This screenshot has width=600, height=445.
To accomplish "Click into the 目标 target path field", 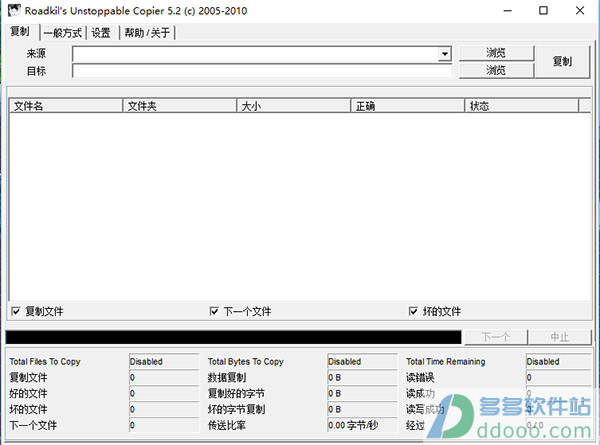I will click(x=262, y=71).
